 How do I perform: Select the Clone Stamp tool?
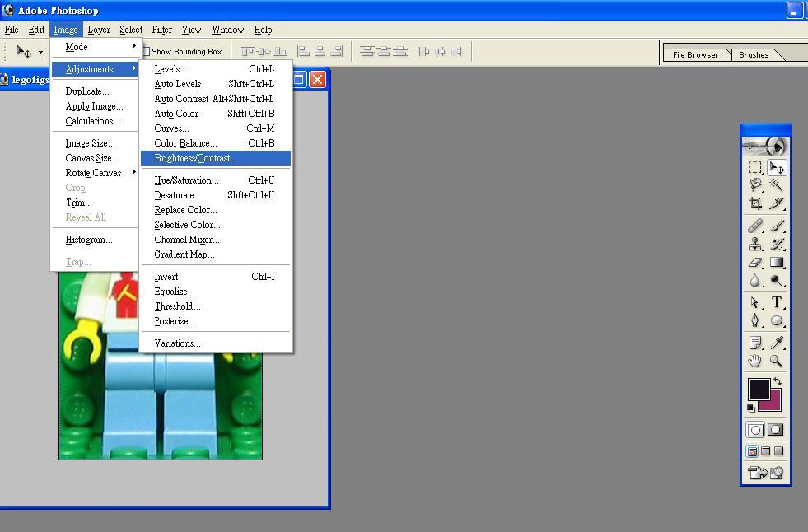click(x=755, y=244)
